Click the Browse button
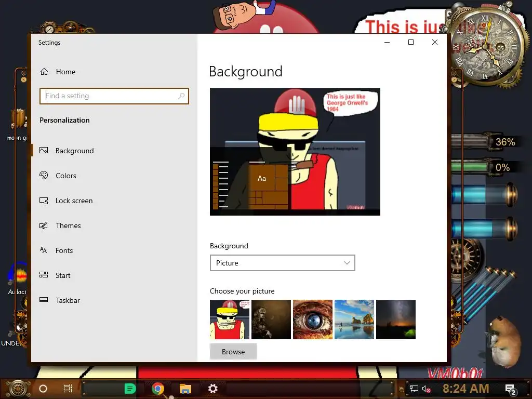 point(233,352)
